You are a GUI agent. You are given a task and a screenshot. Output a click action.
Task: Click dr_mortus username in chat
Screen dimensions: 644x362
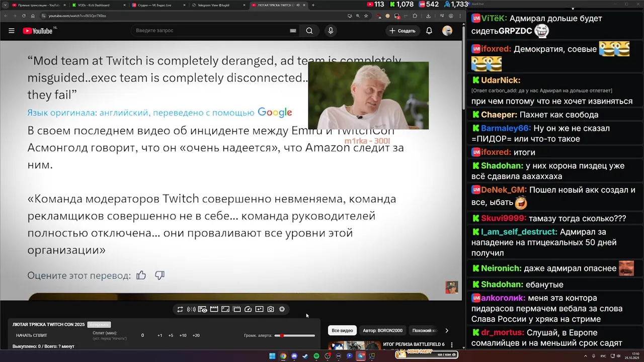502,332
